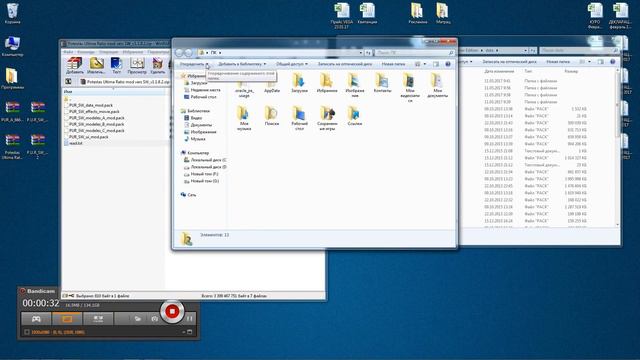
Task: Click WinRAR Add (Добавить) toolbar icon
Action: (x=75, y=65)
